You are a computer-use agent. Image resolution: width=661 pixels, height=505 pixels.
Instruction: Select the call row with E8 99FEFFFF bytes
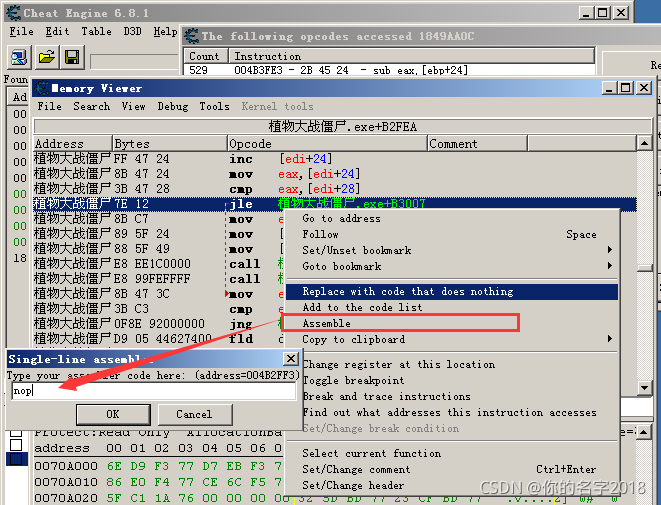[158, 279]
